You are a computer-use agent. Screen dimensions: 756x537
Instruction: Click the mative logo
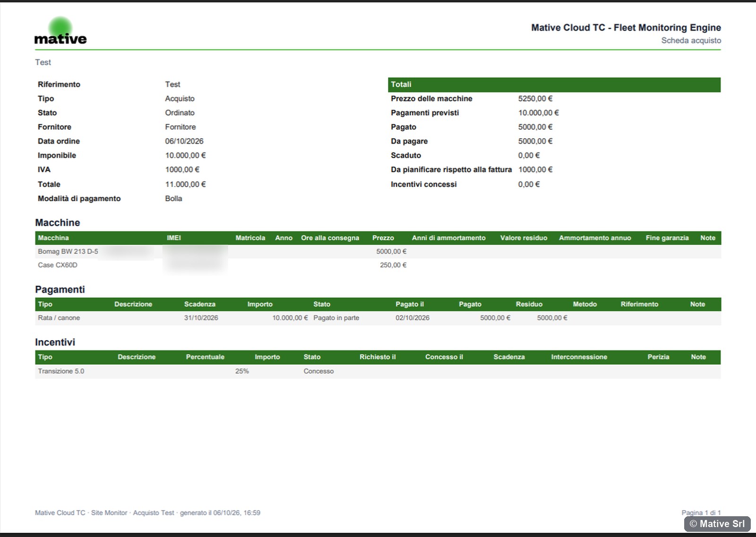point(60,31)
